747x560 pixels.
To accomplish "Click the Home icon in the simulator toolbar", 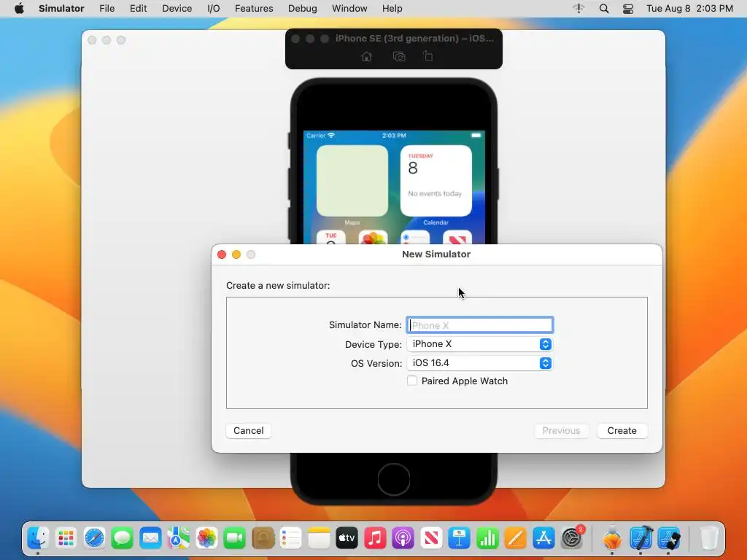I will point(366,57).
